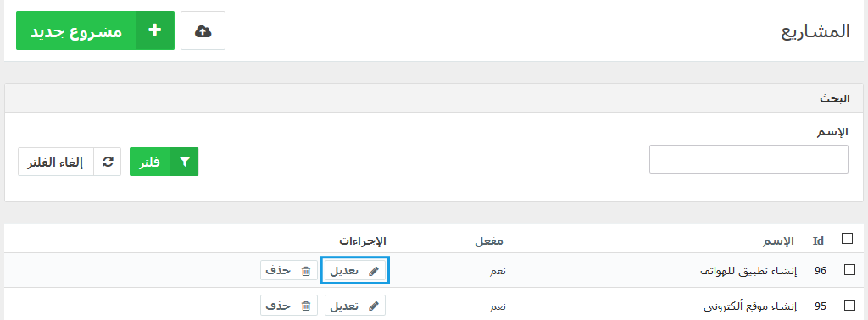Click the cloud upload icon button
Image resolution: width=868 pixels, height=320 pixels.
(x=203, y=31)
